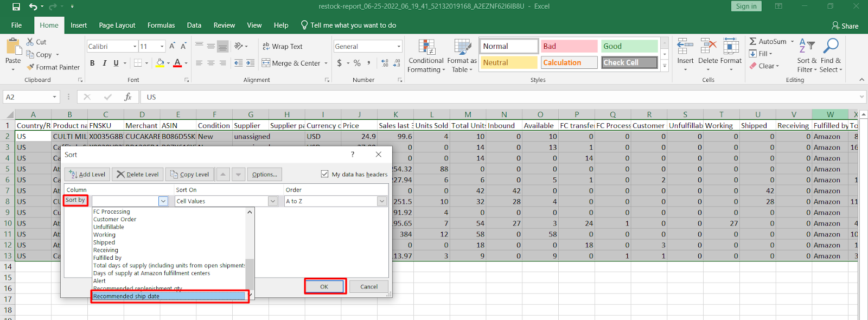Expand the Sort On Cell Values dropdown
The width and height of the screenshot is (868, 320).
(x=273, y=201)
